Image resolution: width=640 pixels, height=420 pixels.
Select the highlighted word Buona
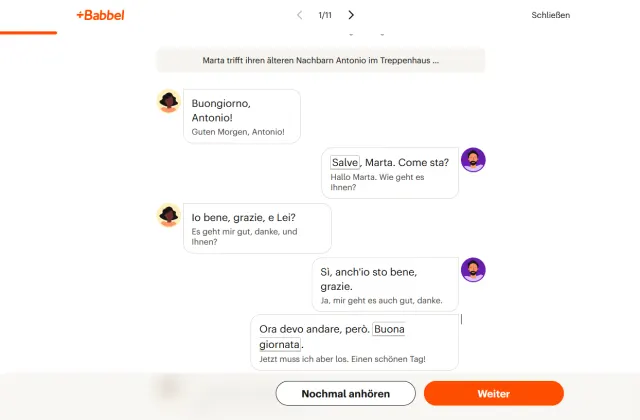pyautogui.click(x=389, y=329)
